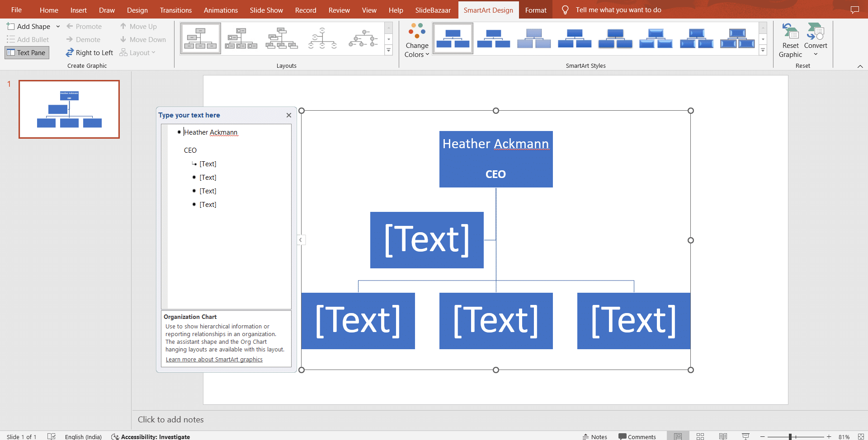Start Slide Show from status bar
868x440 pixels.
(x=745, y=436)
